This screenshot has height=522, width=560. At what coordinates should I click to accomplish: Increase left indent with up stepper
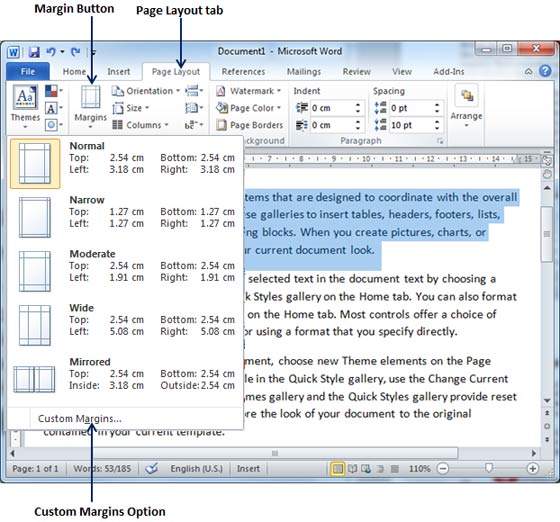pos(358,105)
